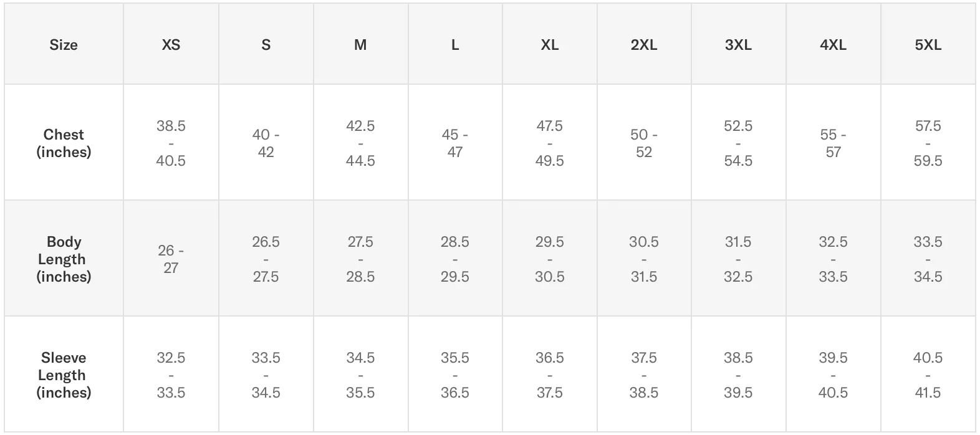
Task: Click the chest measurement 40 - 42 cell
Action: 266,143
